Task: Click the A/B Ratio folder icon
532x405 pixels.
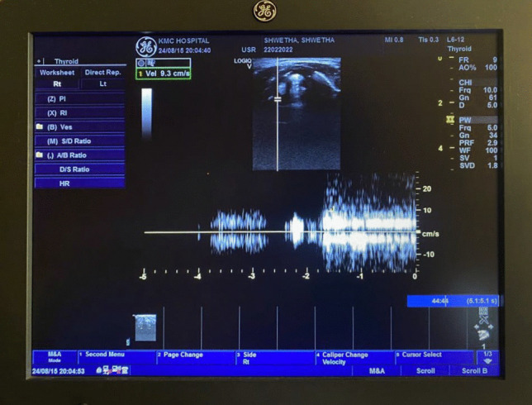Action: [40, 155]
